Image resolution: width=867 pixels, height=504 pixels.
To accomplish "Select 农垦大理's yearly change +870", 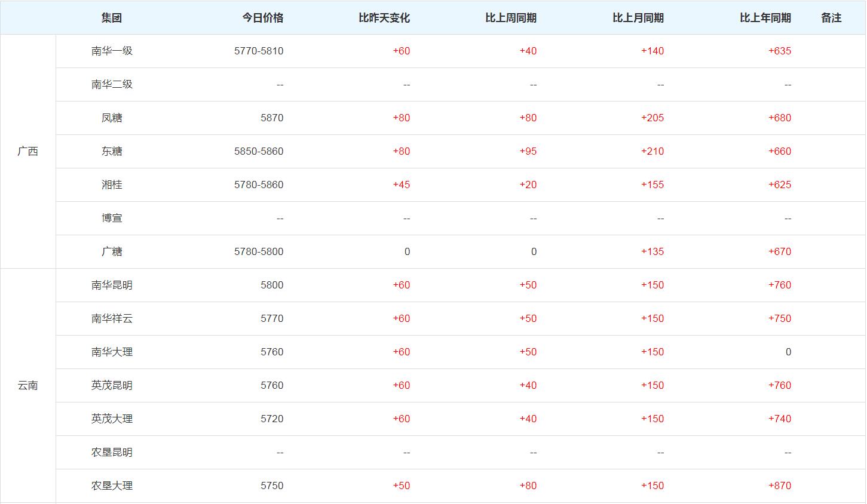I will pyautogui.click(x=779, y=485).
